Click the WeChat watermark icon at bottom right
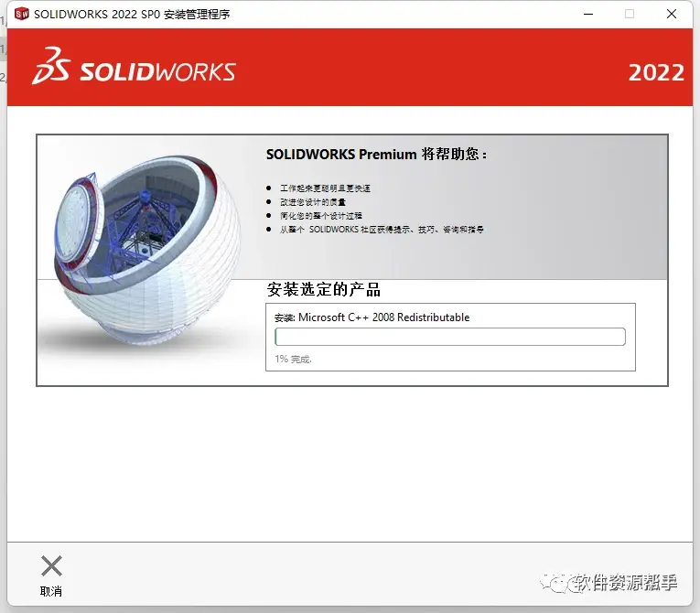This screenshot has width=700, height=613. point(555,583)
